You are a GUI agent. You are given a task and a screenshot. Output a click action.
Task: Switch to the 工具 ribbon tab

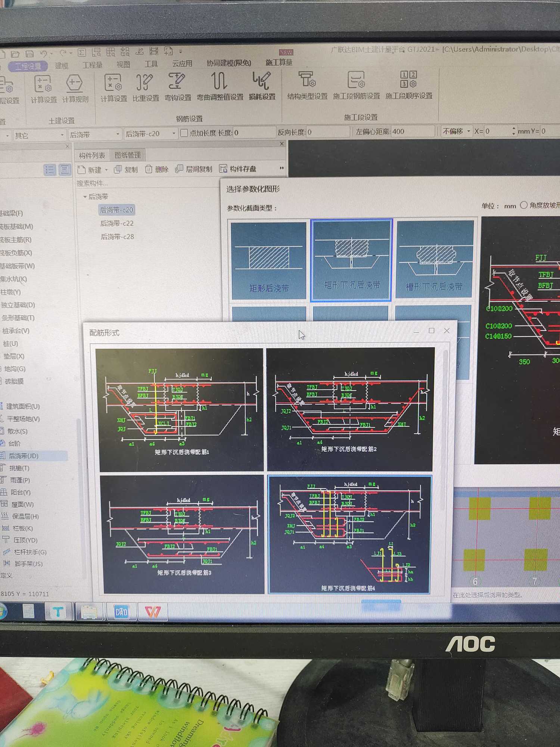click(151, 64)
